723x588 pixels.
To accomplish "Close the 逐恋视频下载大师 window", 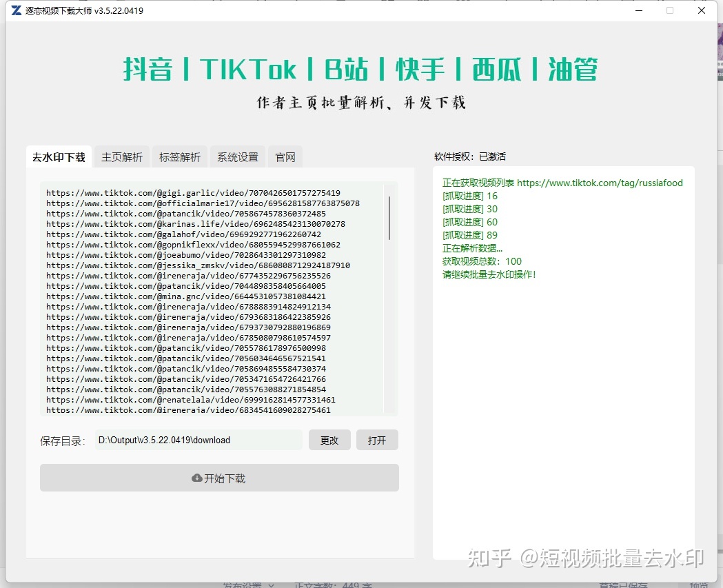I will point(702,10).
